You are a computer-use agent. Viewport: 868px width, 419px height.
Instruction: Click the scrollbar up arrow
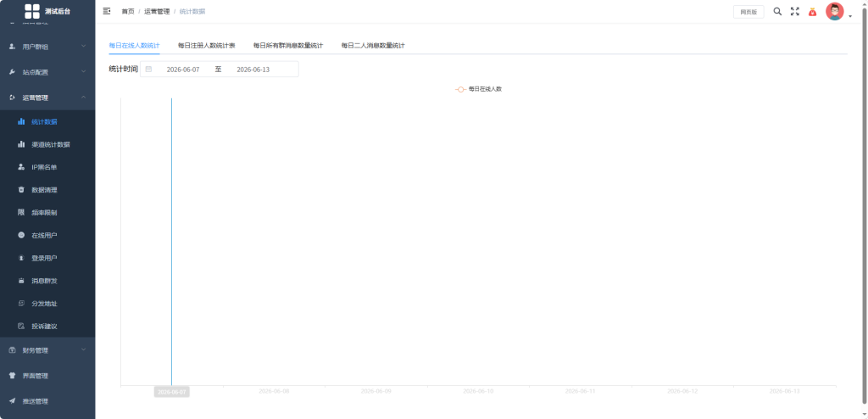864,3
